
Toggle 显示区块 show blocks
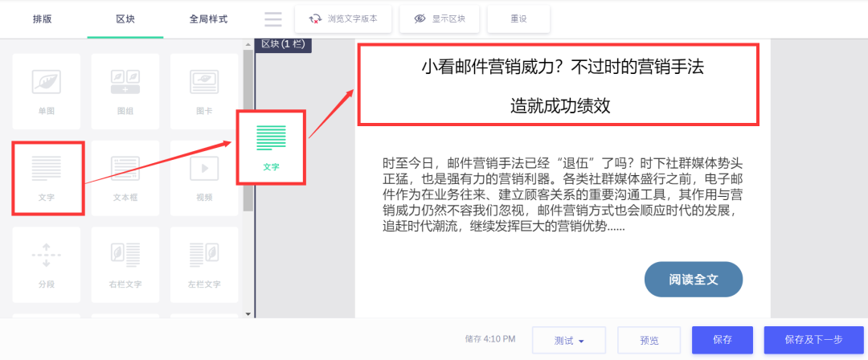440,18
